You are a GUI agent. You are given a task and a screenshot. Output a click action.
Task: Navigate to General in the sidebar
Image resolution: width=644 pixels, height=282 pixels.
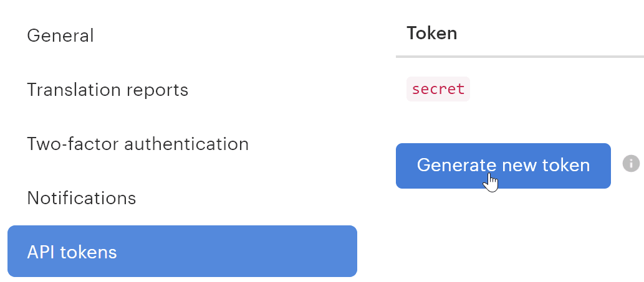pyautogui.click(x=60, y=35)
